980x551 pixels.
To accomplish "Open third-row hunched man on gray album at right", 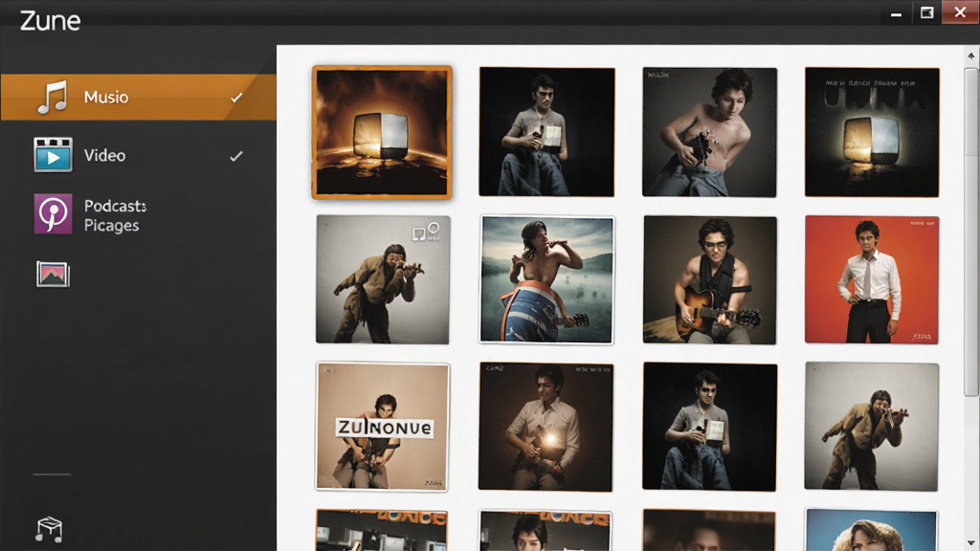I will [871, 427].
